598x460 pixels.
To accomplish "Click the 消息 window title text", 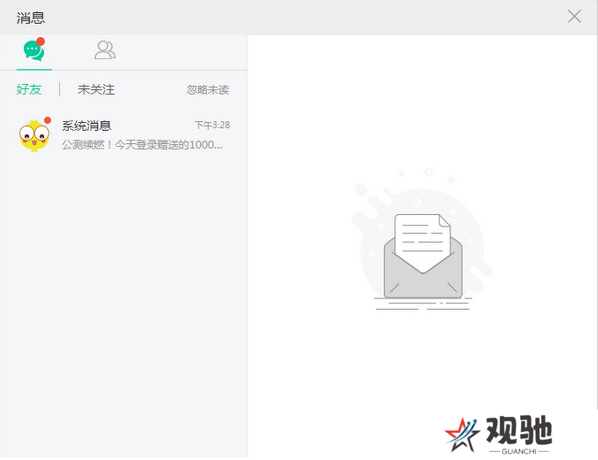I will click(31, 18).
